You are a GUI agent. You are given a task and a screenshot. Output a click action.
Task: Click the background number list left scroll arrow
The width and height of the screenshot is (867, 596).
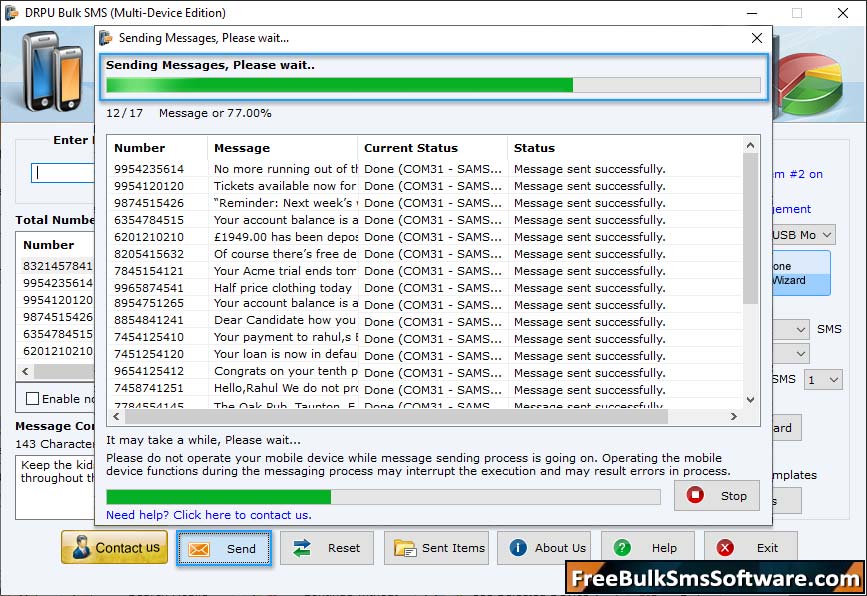pos(25,372)
